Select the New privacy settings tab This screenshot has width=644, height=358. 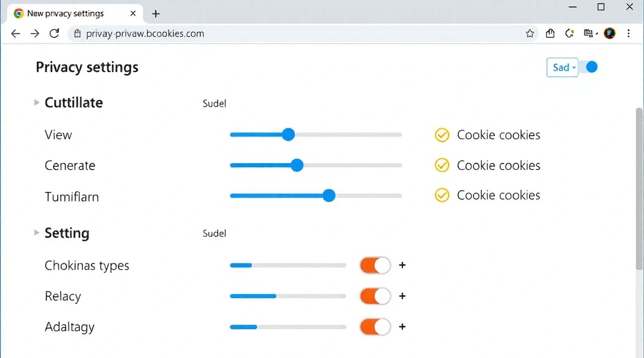coord(66,13)
